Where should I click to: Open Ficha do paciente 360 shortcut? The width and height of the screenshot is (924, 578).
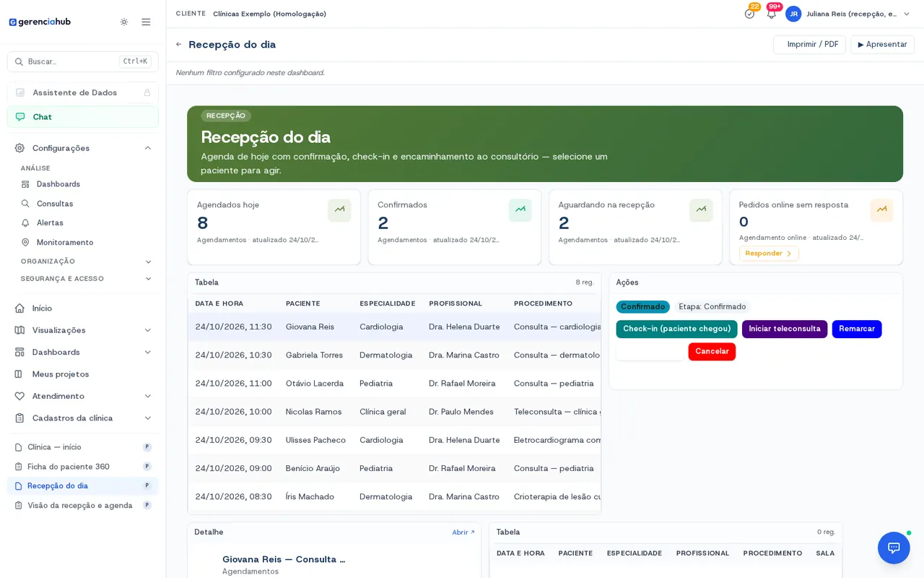(x=82, y=467)
